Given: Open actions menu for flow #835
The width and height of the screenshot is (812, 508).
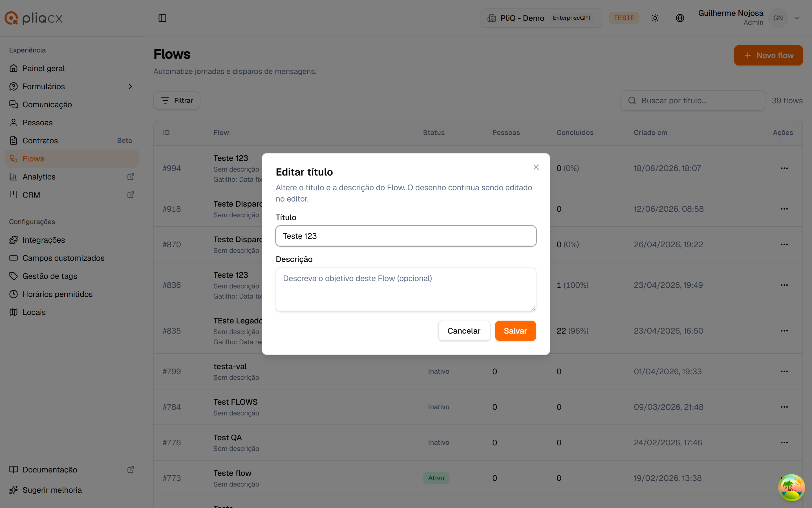Looking at the screenshot, I should pos(784,331).
